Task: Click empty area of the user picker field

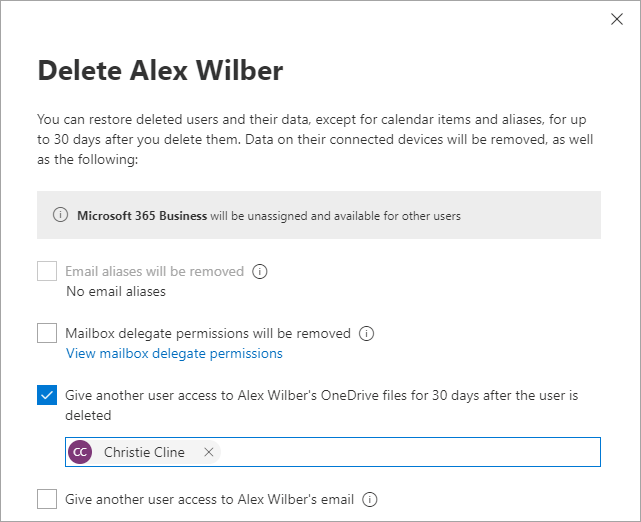Action: pyautogui.click(x=410, y=452)
